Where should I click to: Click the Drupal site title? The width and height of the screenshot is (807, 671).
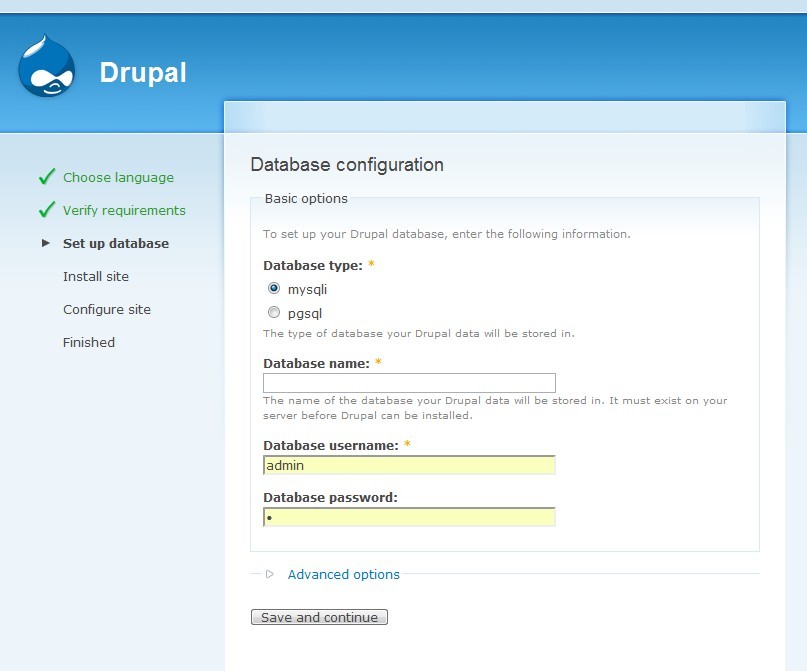[x=143, y=73]
